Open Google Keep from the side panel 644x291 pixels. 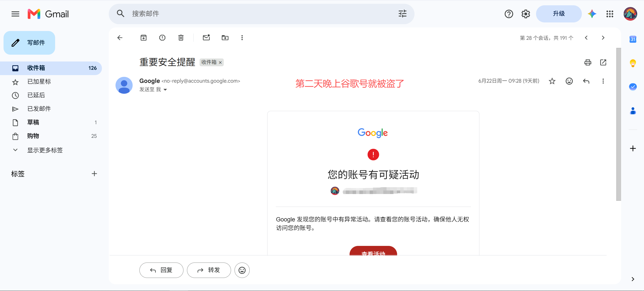click(x=633, y=63)
